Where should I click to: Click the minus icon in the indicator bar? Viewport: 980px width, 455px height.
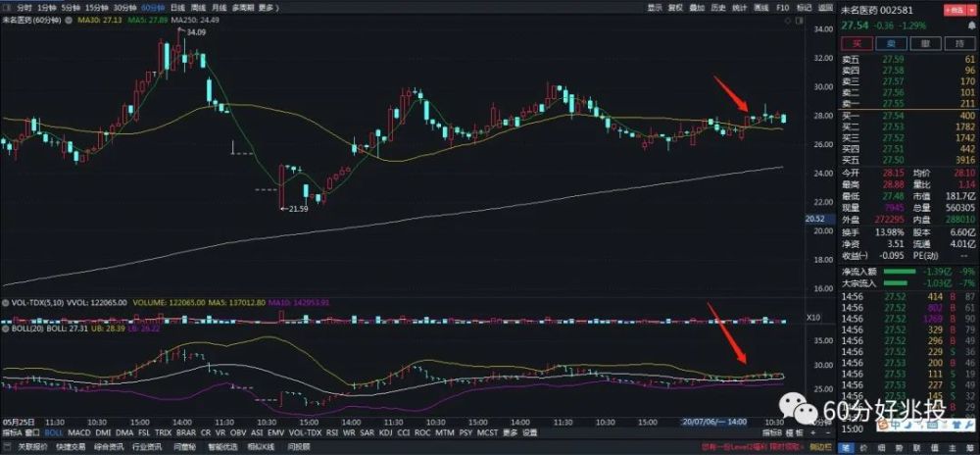click(826, 432)
